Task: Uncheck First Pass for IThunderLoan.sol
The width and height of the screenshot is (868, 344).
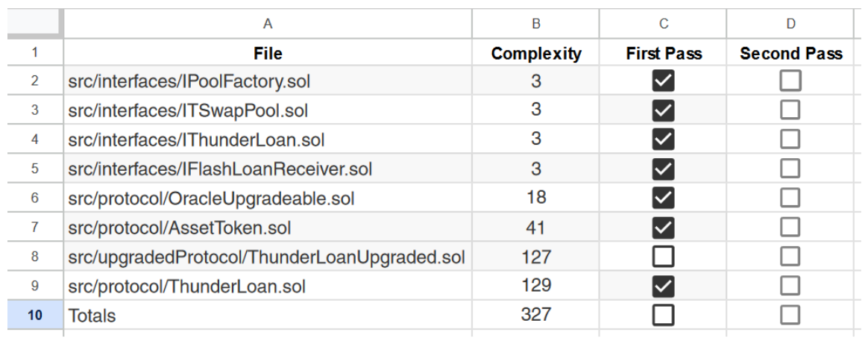Action: click(663, 140)
